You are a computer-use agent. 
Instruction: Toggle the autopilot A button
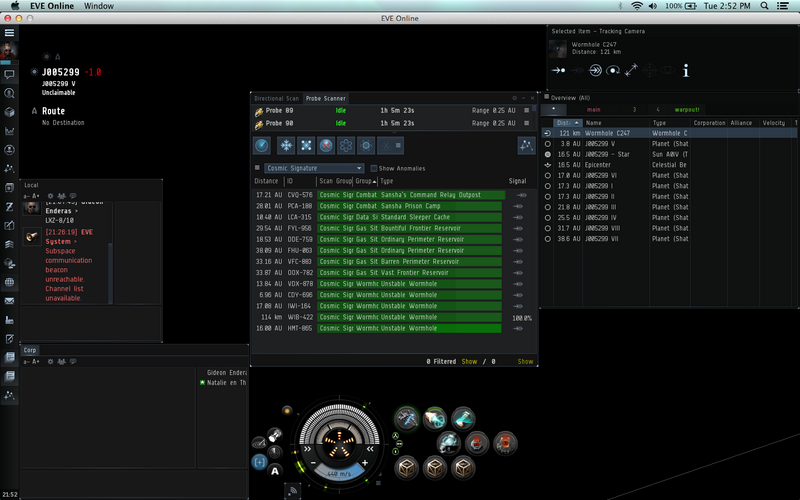(x=35, y=111)
